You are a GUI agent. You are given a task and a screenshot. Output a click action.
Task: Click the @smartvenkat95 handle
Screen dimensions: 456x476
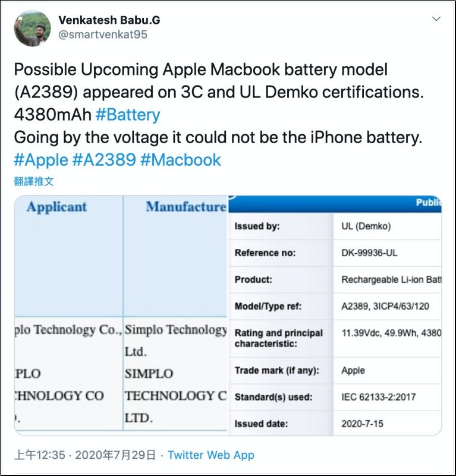pyautogui.click(x=103, y=34)
